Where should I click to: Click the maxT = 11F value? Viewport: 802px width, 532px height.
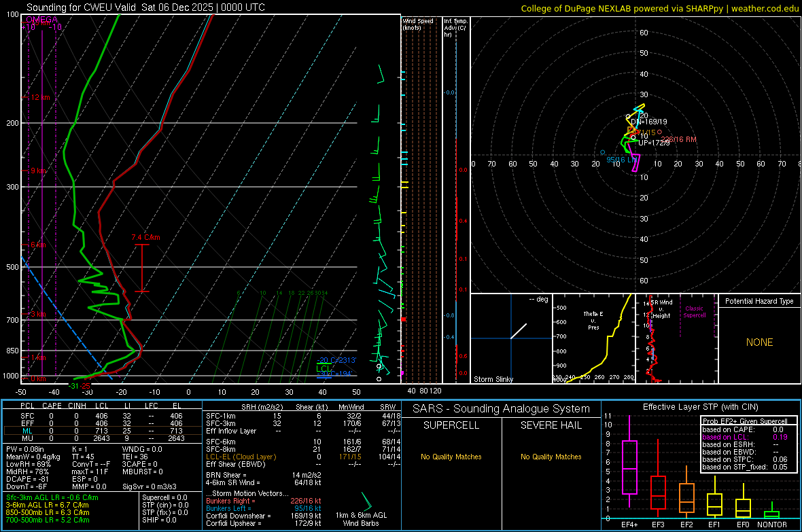point(90,471)
